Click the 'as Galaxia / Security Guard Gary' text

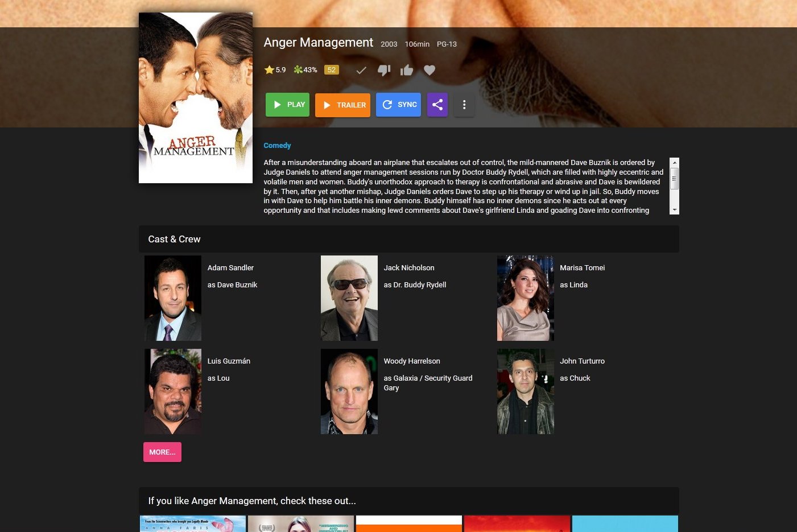[x=428, y=383]
